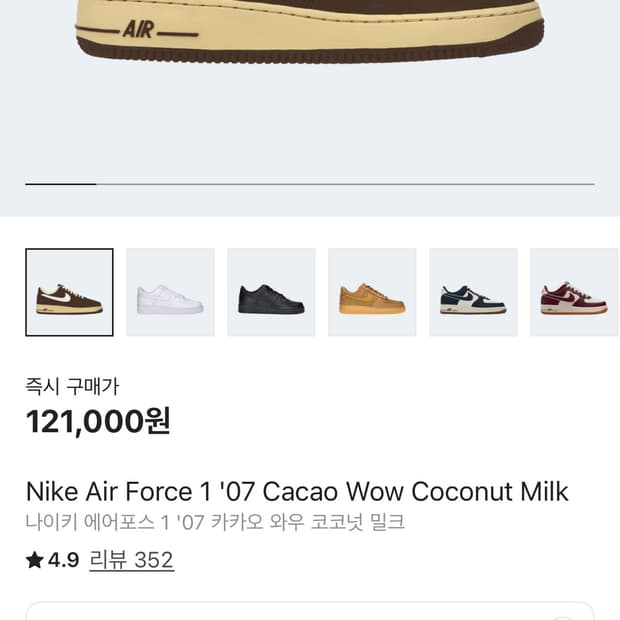Select the all-white Air Force thumbnail
The height and width of the screenshot is (620, 620).
pos(170,292)
